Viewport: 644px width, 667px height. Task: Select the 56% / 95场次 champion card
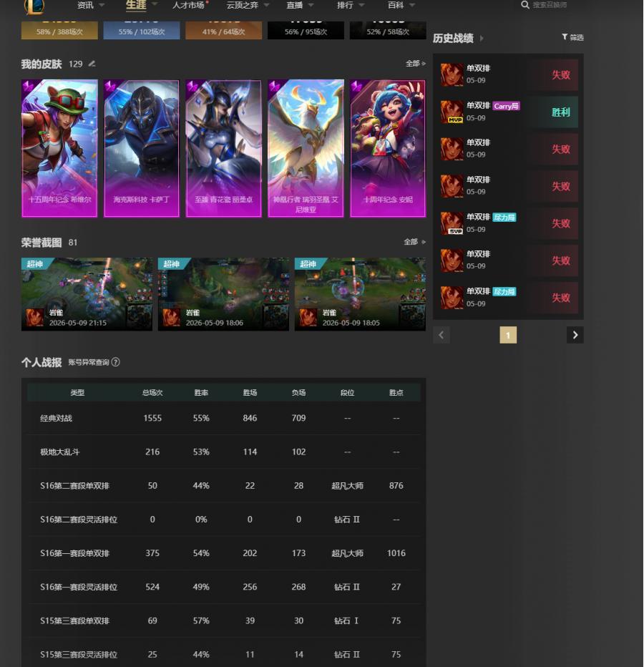[x=306, y=30]
